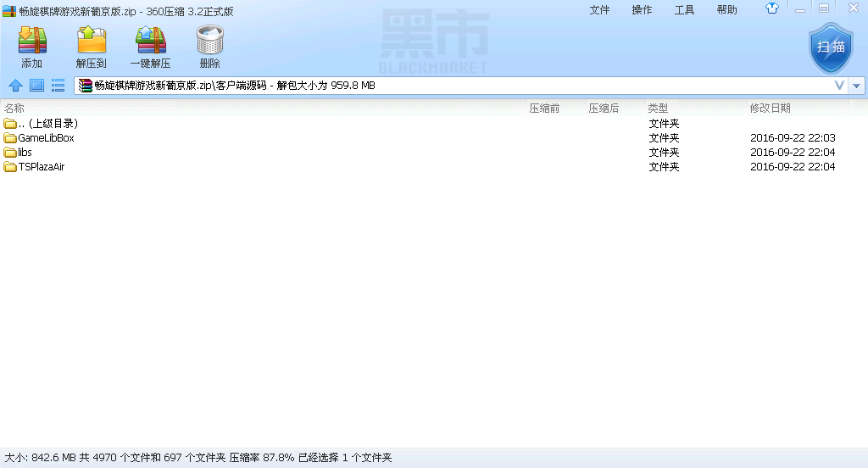Switch to list details view
The height and width of the screenshot is (468, 868).
pyautogui.click(x=58, y=86)
